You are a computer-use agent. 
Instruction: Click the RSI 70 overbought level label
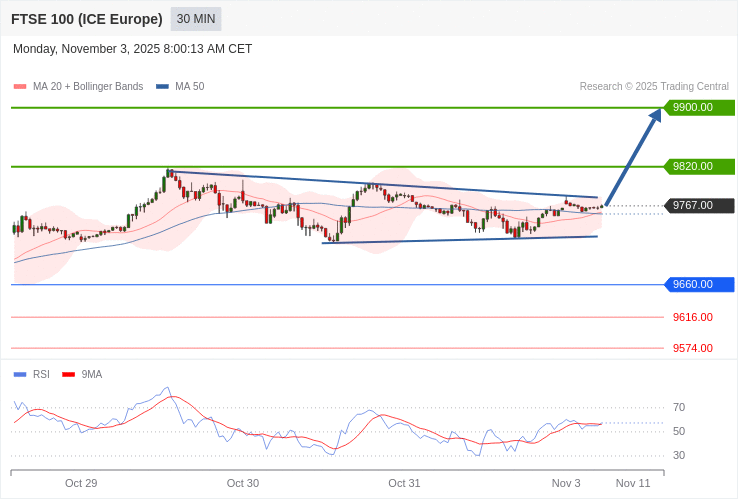click(x=679, y=408)
